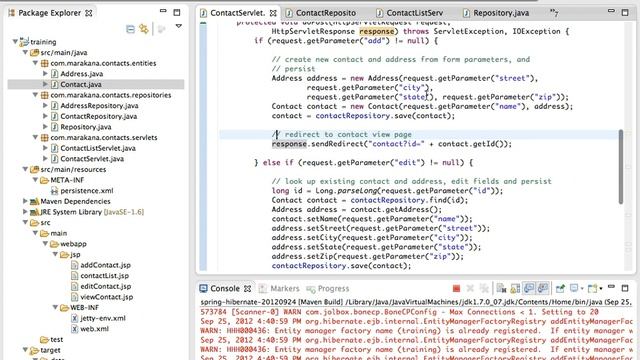Screen dimensions: 640x360
Task: Switch to the ContactServlet editor tab
Action: click(238, 13)
